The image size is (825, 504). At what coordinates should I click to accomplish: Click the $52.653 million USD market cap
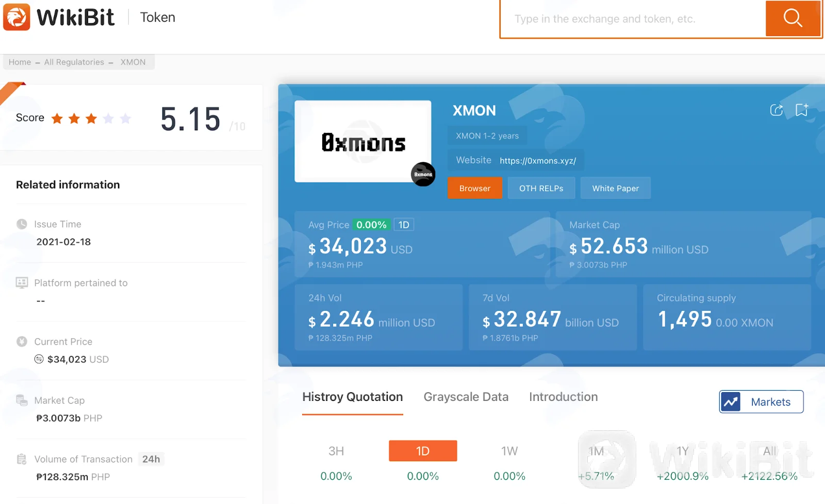(639, 246)
